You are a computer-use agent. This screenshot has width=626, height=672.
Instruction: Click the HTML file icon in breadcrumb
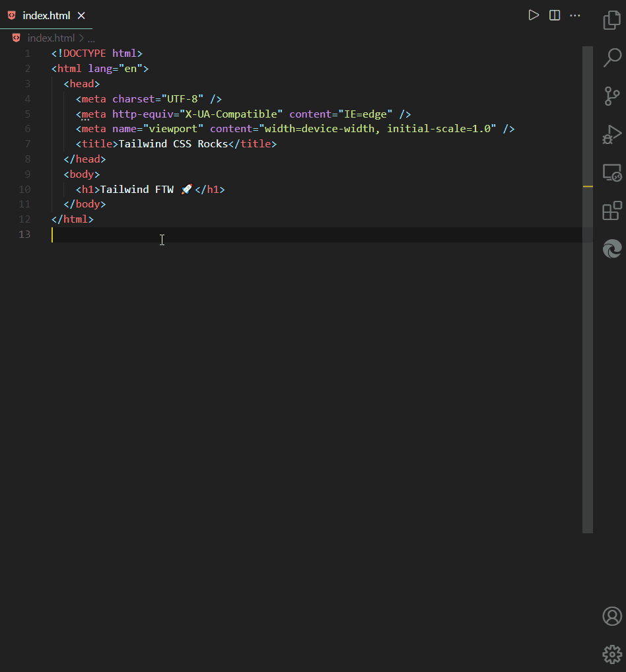pos(17,38)
